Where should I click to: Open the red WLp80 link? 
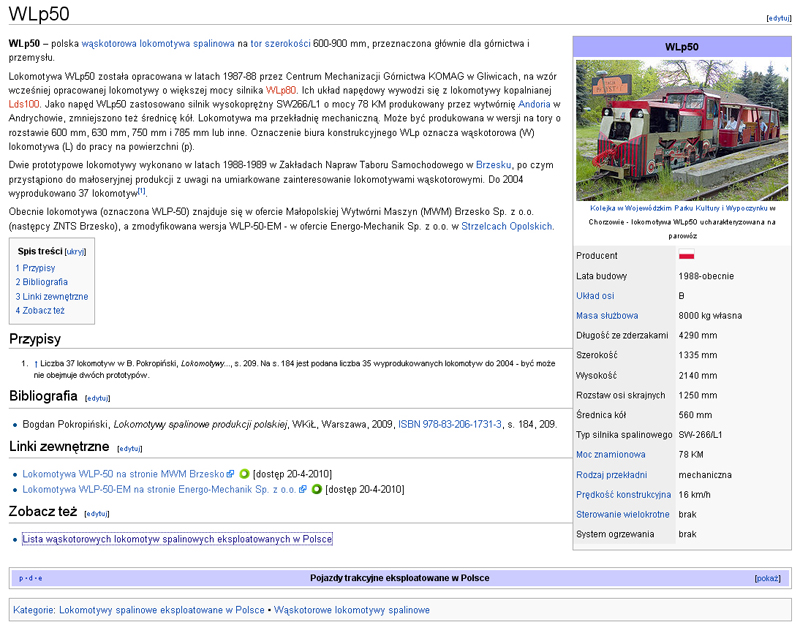[281, 90]
